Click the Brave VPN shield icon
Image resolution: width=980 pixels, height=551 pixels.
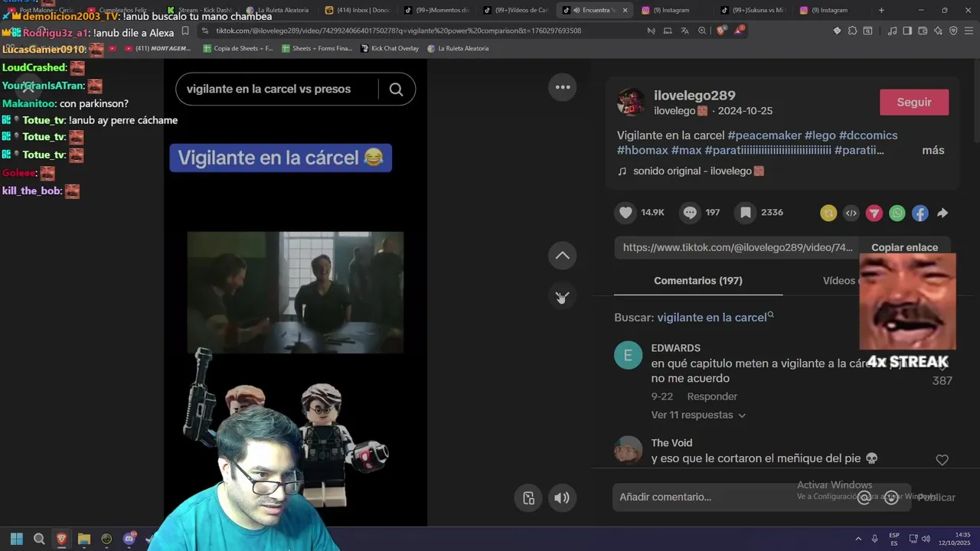(x=953, y=31)
